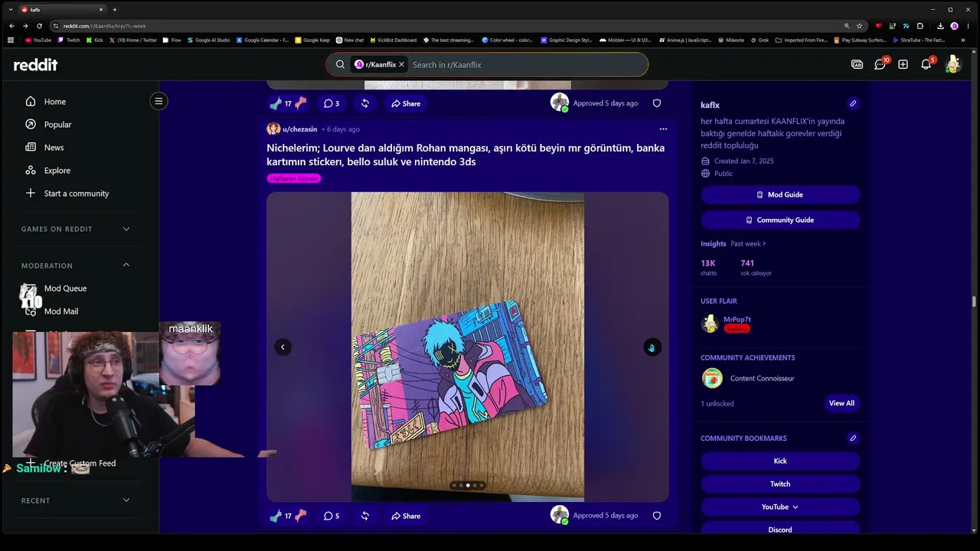Open u/chezasin profile link
The height and width of the screenshot is (551, 980).
tap(299, 129)
